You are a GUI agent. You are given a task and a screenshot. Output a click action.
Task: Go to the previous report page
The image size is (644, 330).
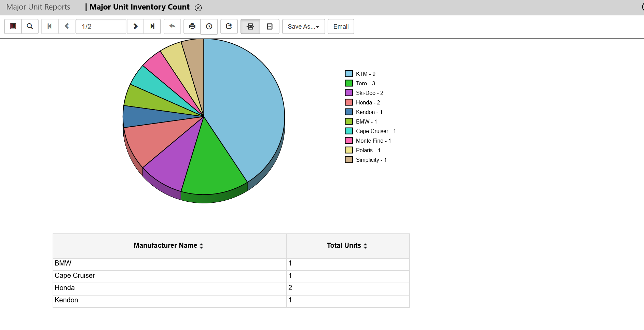[67, 26]
